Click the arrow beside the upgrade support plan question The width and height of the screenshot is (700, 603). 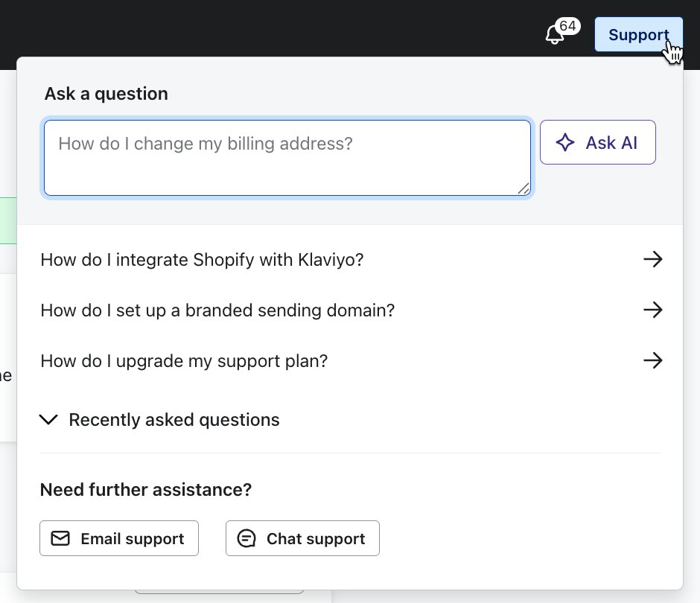click(x=652, y=360)
